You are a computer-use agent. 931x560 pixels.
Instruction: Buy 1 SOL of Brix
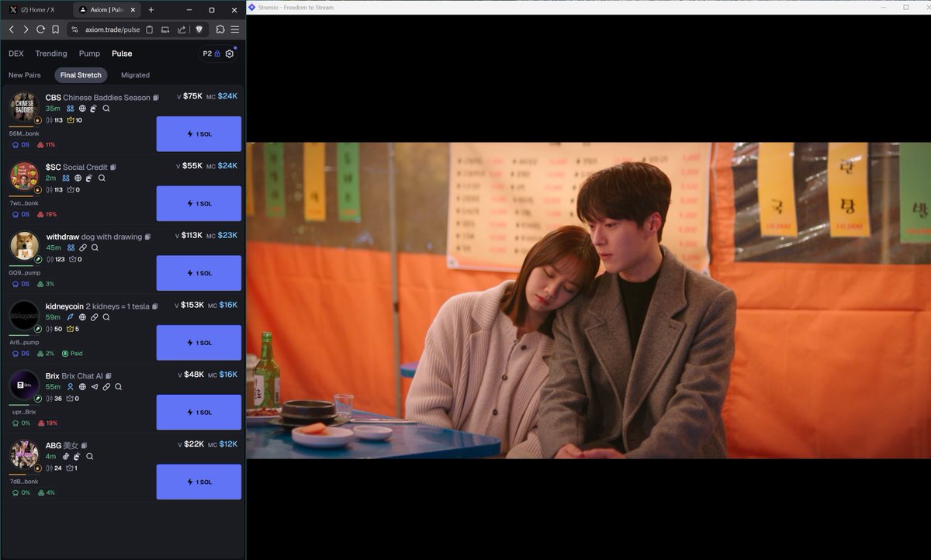(x=199, y=412)
